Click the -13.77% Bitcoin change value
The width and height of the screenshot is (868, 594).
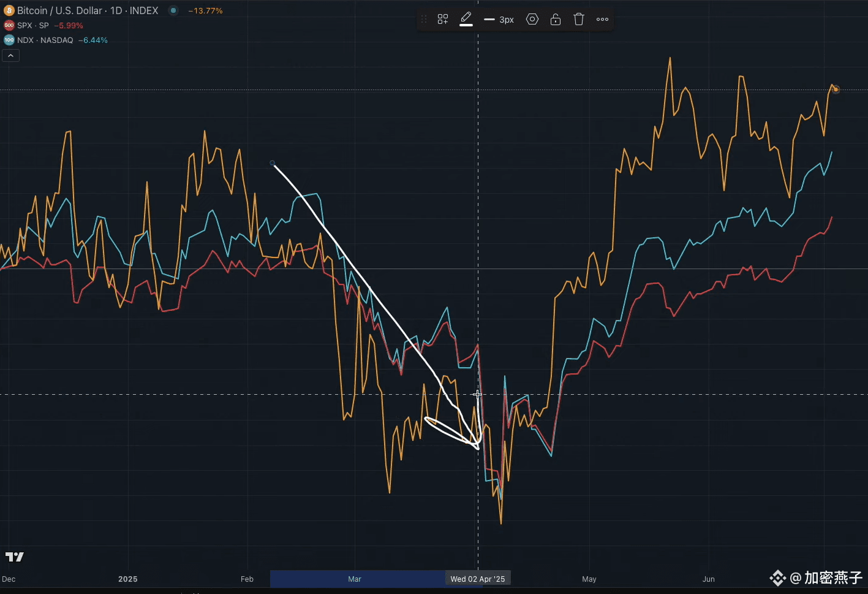[x=205, y=10]
